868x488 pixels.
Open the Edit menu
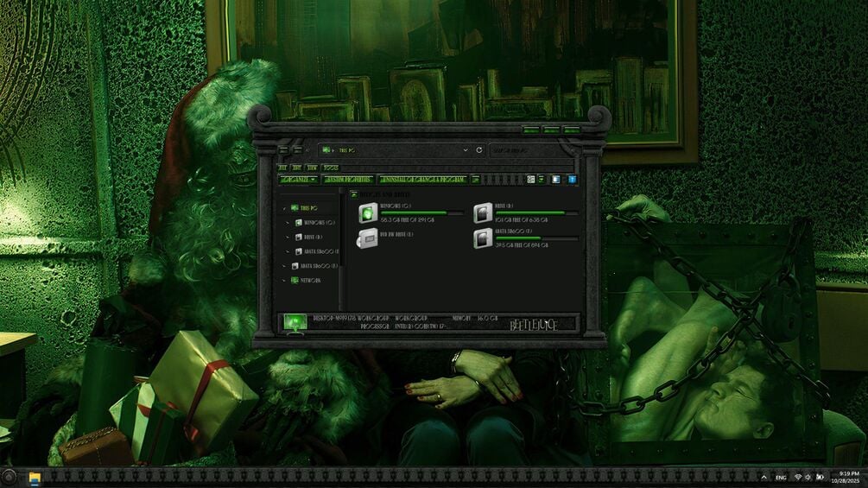coord(297,168)
